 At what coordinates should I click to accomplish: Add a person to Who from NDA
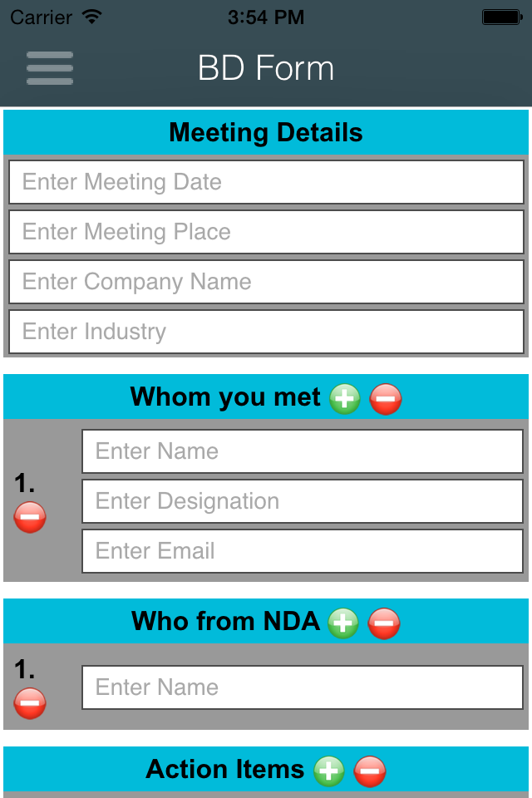[342, 623]
